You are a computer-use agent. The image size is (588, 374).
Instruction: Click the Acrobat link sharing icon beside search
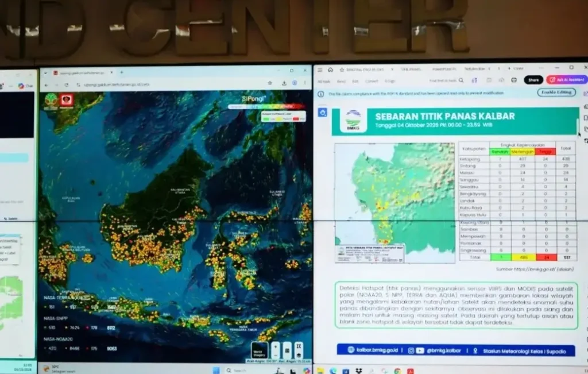tap(474, 80)
